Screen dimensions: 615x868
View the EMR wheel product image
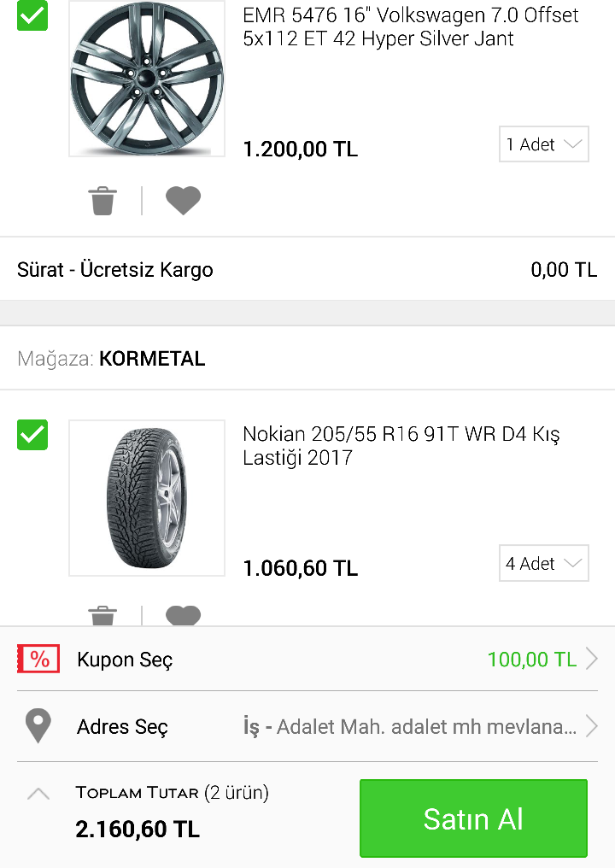tap(147, 79)
